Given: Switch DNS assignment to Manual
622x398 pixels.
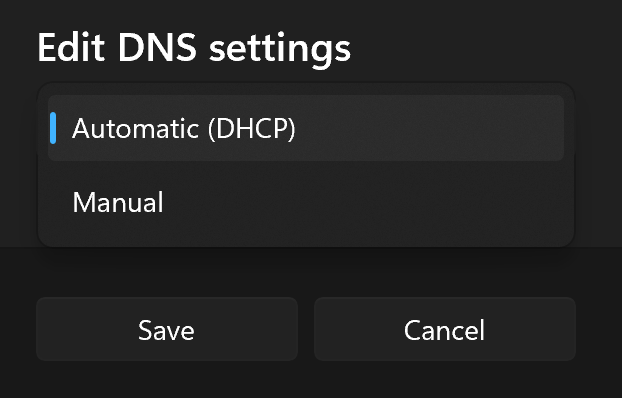Looking at the screenshot, I should pyautogui.click(x=305, y=202).
